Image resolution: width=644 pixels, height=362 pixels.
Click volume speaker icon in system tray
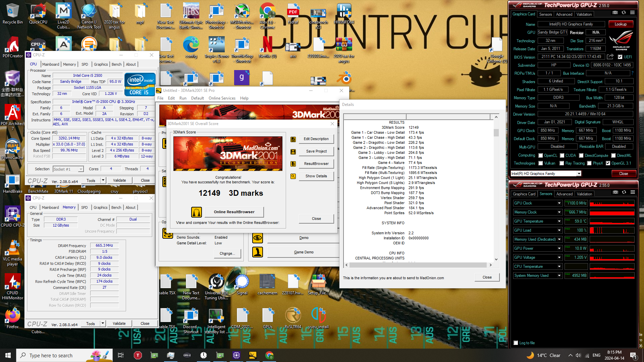(578, 355)
